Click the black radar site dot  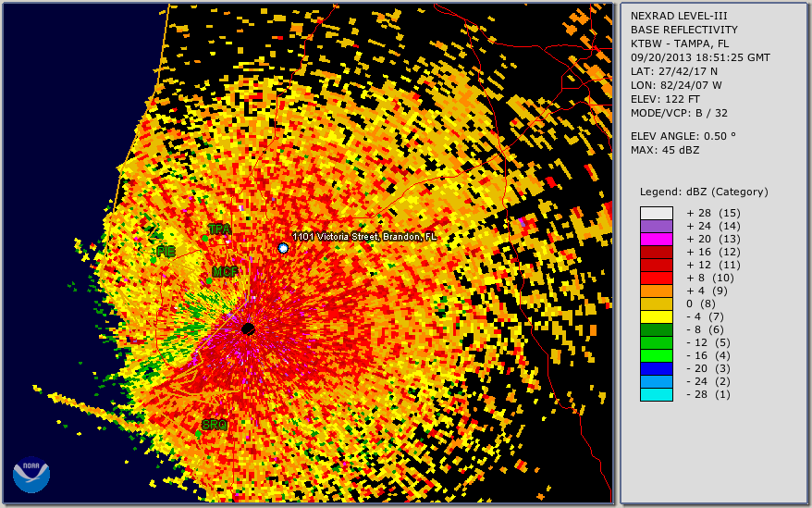(x=248, y=328)
